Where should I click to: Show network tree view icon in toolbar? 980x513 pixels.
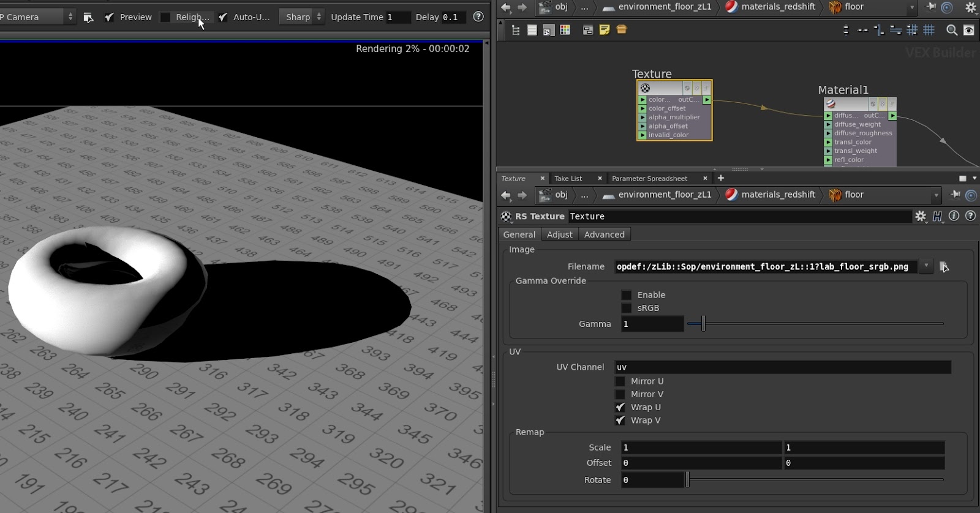coord(516,30)
